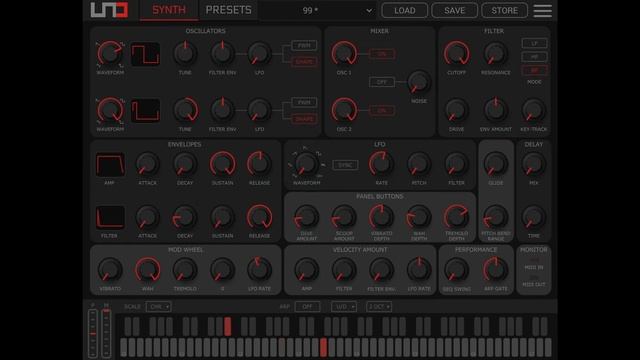Click the ARP GATE knob
Image resolution: width=640 pixels, height=360 pixels.
pos(495,269)
